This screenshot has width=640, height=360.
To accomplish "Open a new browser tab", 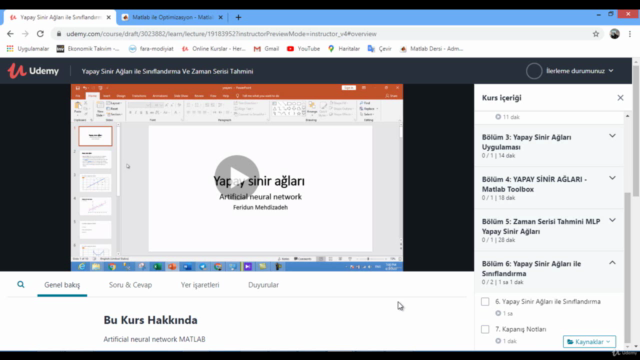I will pos(238,18).
